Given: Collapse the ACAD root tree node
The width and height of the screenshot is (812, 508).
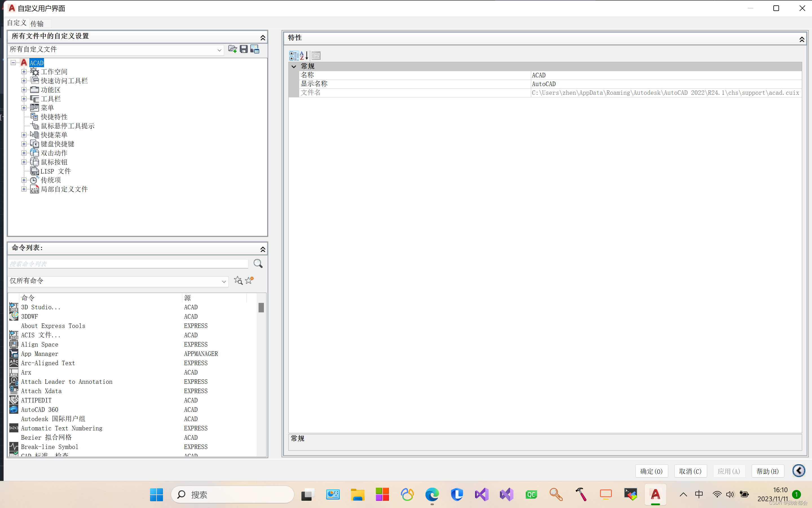Looking at the screenshot, I should point(13,63).
